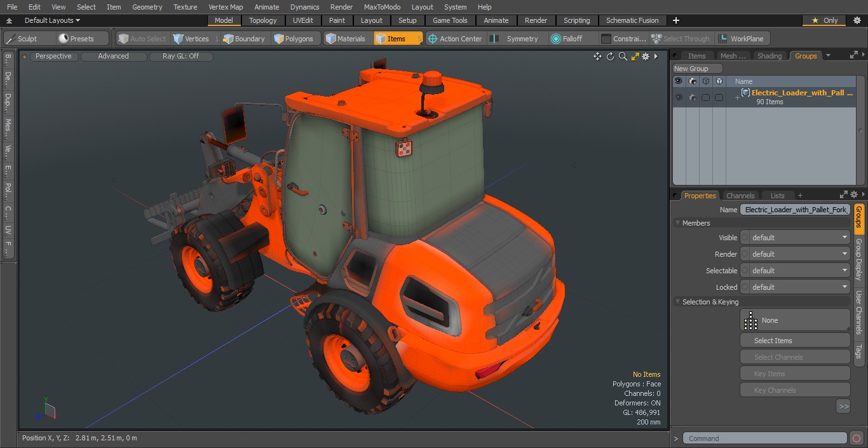868x448 pixels.
Task: Add a new properties tab with plus
Action: pos(800,196)
